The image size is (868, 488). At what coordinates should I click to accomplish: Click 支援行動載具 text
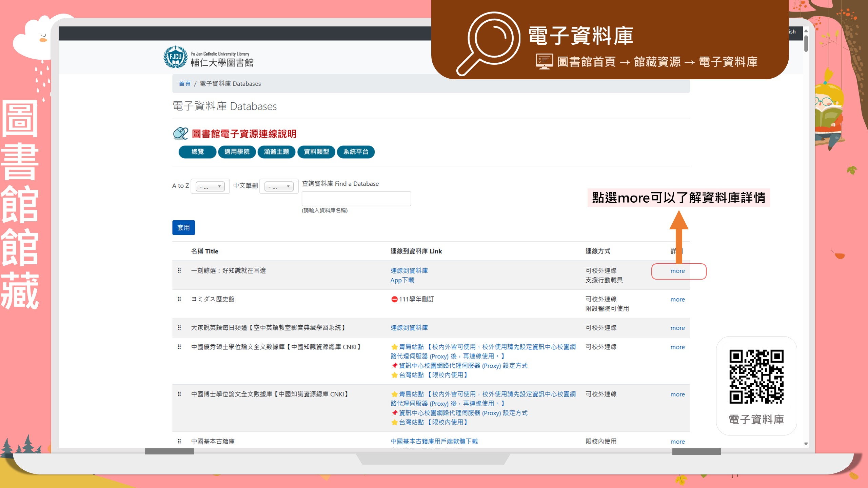point(604,280)
